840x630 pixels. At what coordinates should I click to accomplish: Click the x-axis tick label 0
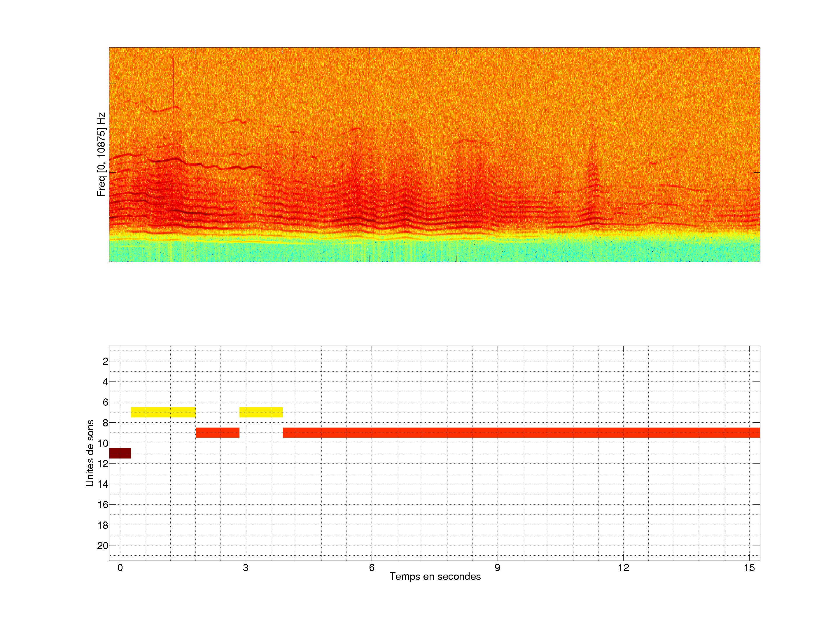(x=120, y=568)
